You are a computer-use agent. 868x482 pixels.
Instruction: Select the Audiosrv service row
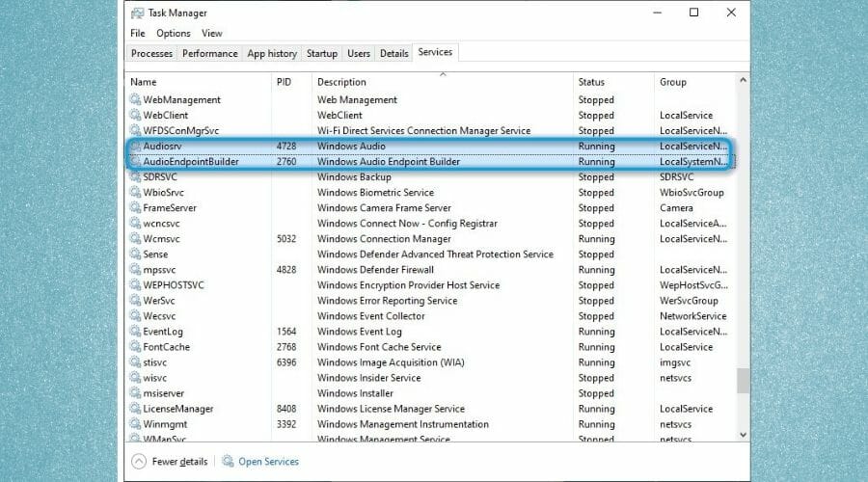coord(431,147)
